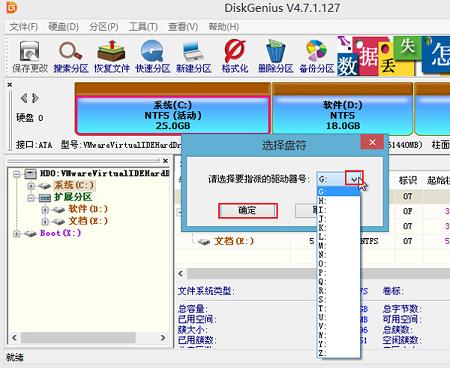Click the New Partition (新建分区) icon
Screen dimensions: 450x368
click(x=194, y=57)
